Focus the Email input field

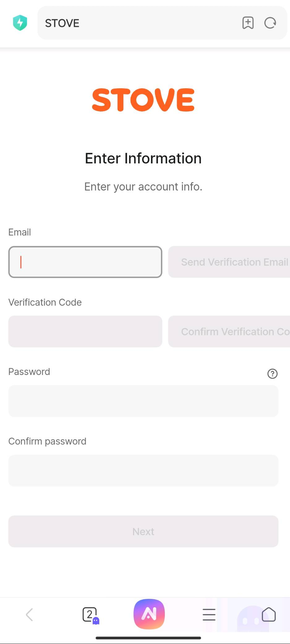(x=85, y=262)
